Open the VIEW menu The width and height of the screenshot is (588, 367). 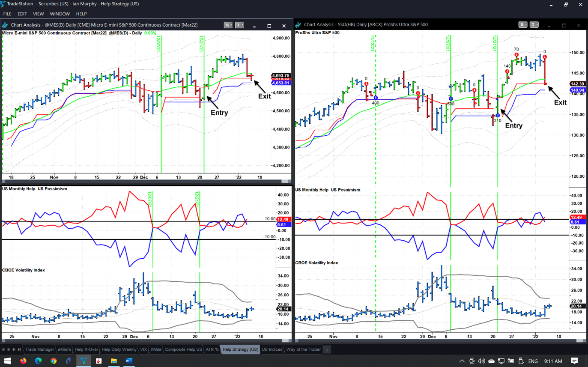click(x=38, y=14)
